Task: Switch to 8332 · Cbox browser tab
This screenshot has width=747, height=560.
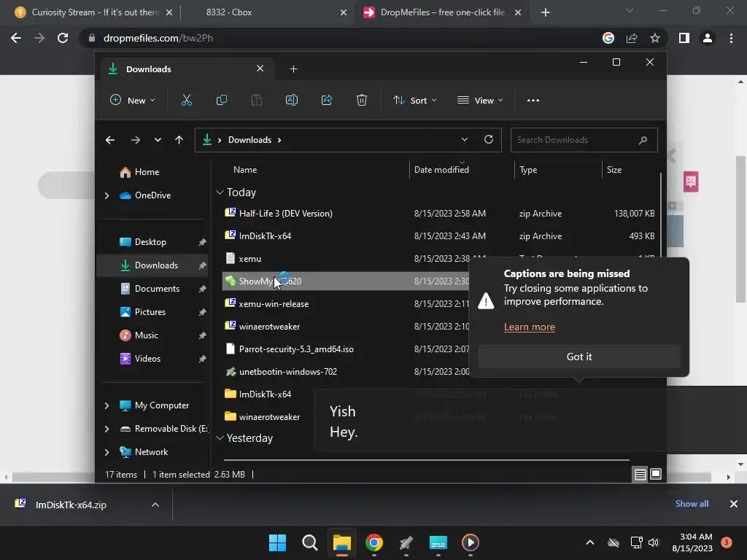Action: 228,12
